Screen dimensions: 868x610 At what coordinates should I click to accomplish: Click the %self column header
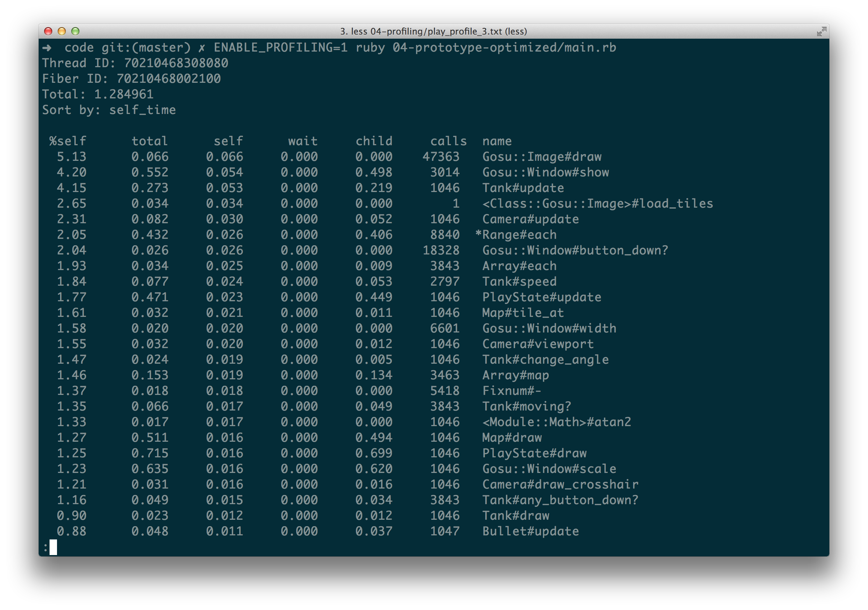point(68,141)
